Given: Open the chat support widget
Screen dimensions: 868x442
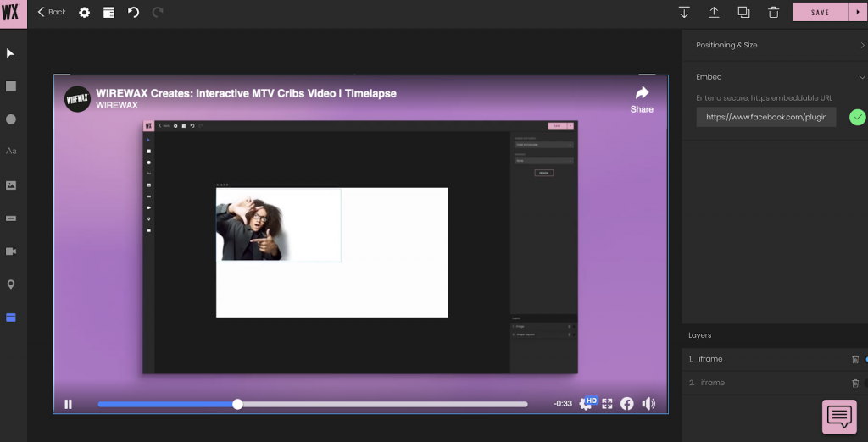Looking at the screenshot, I should (x=839, y=417).
